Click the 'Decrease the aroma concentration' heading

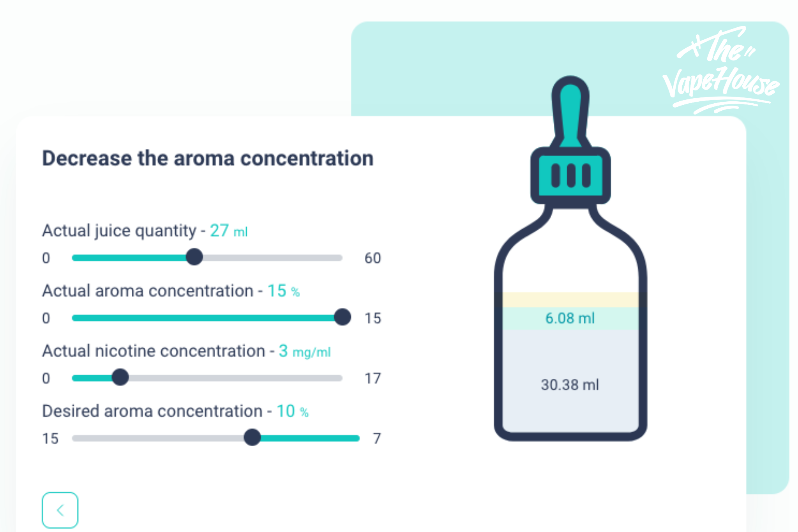click(x=208, y=158)
